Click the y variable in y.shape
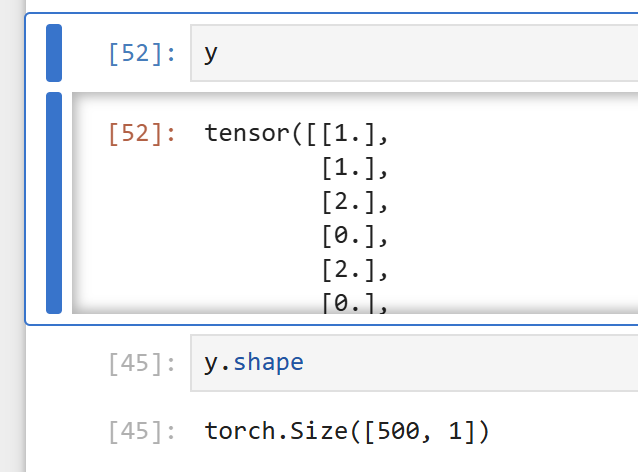The height and width of the screenshot is (472, 638). [x=211, y=363]
